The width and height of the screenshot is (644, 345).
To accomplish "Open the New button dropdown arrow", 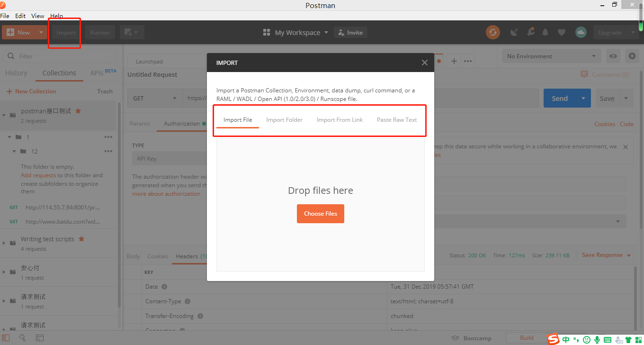I will [41, 32].
